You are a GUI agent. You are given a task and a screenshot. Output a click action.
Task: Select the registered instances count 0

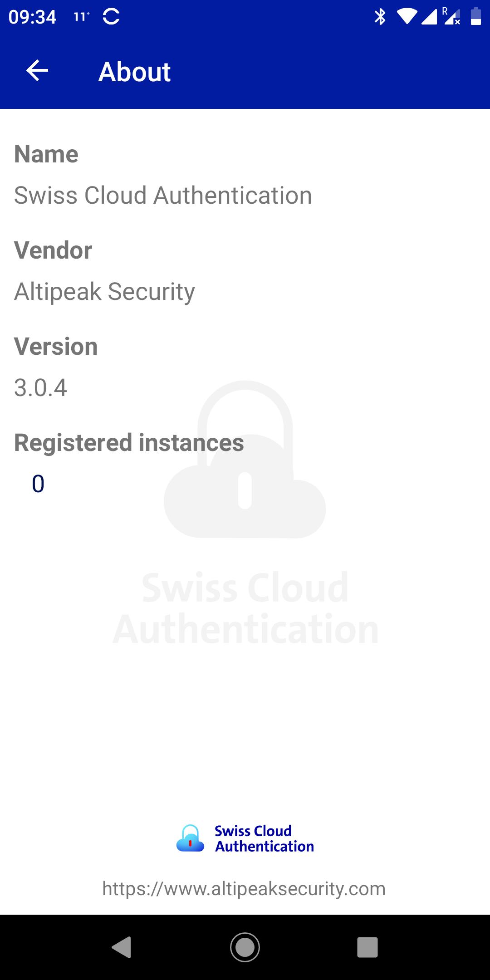point(38,484)
